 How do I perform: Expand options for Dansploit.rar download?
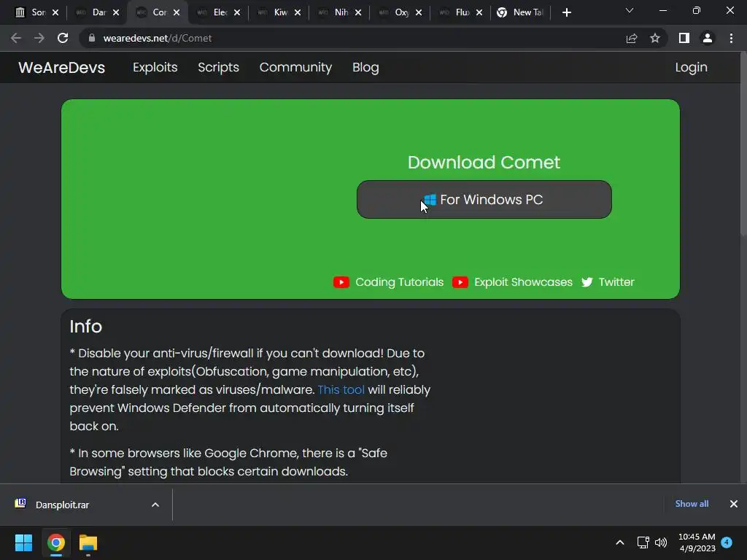(155, 505)
